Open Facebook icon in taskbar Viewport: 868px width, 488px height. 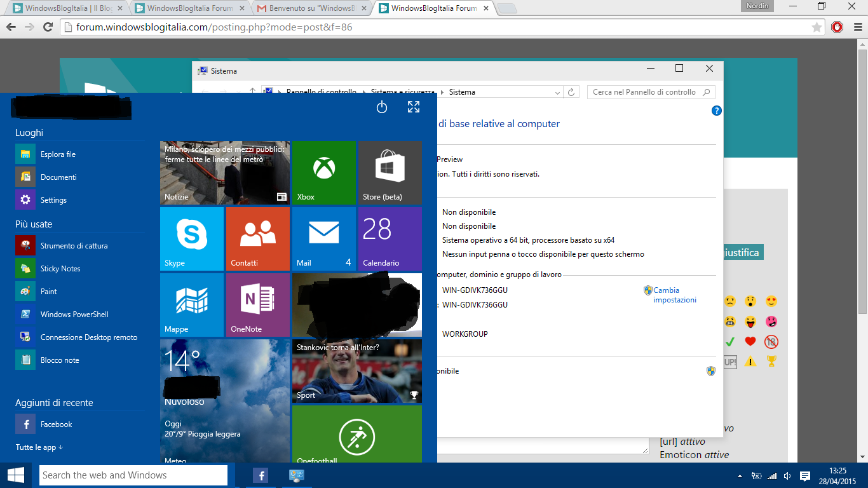tap(261, 475)
